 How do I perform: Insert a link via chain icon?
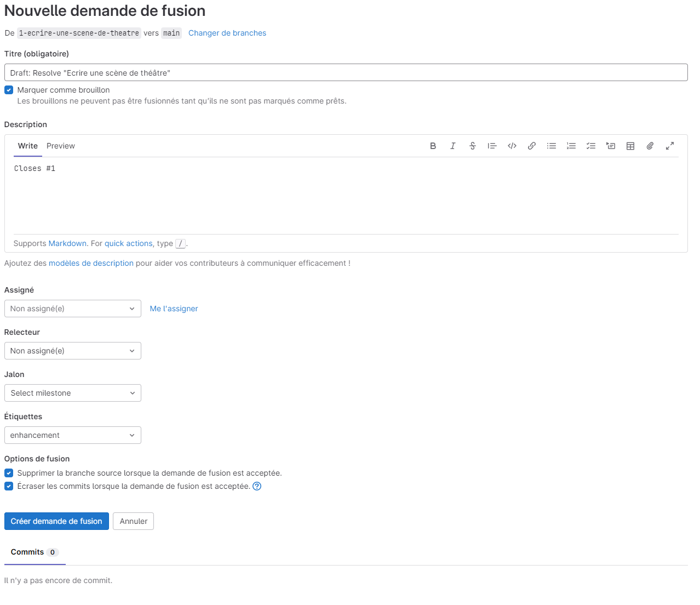click(x=531, y=146)
